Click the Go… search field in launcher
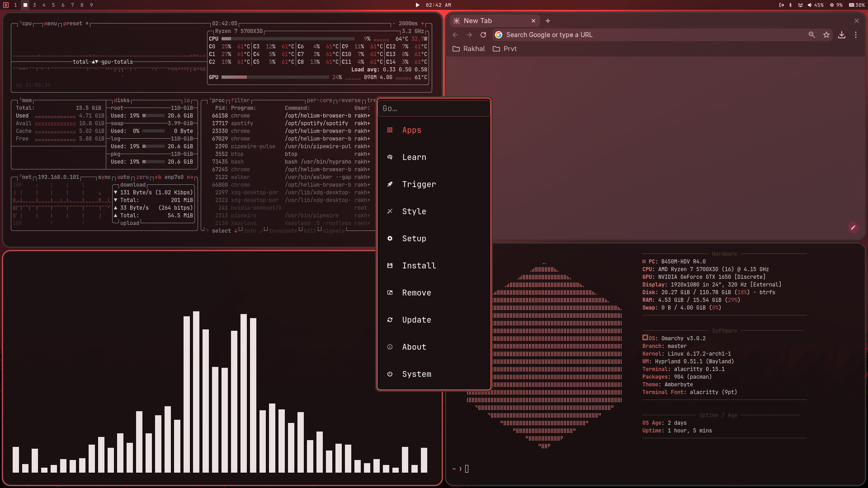 [x=433, y=108]
